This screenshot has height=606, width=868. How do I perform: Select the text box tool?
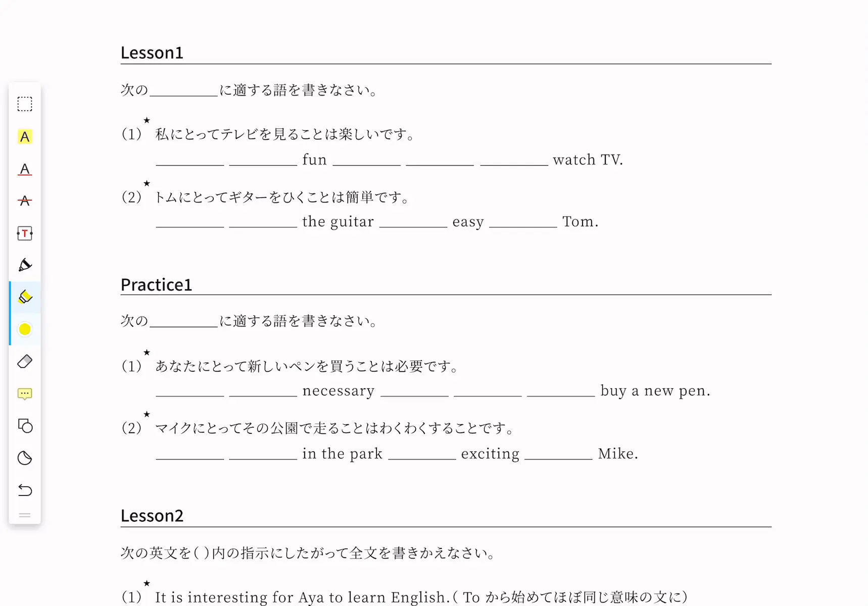[25, 233]
